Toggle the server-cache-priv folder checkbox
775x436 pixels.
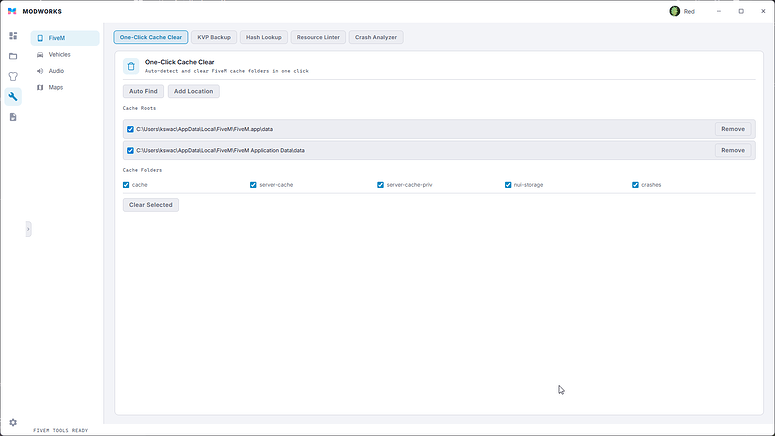click(x=380, y=185)
